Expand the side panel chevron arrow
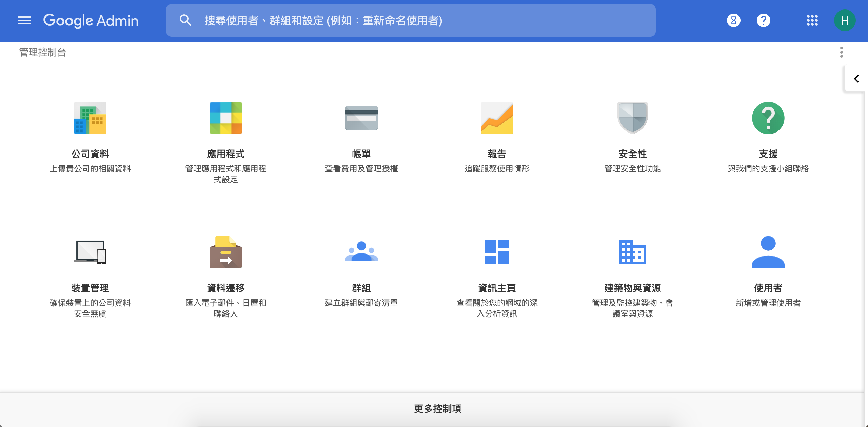Image resolution: width=868 pixels, height=427 pixels. click(856, 79)
